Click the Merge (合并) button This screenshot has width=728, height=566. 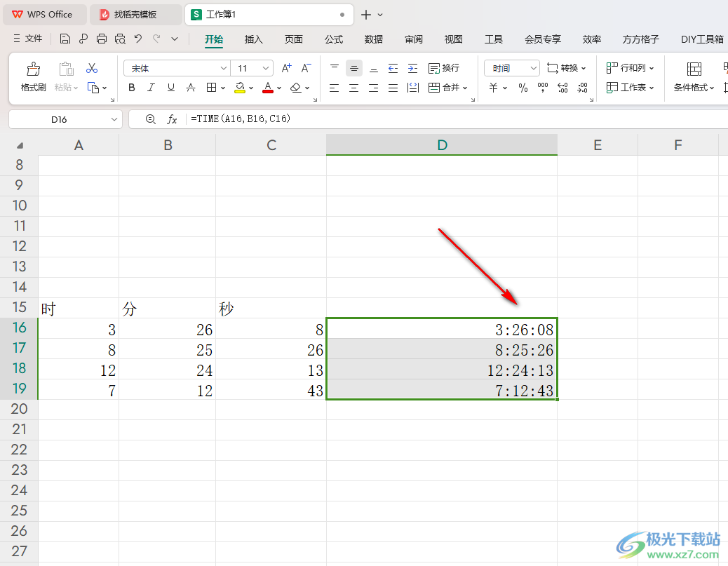pos(447,87)
